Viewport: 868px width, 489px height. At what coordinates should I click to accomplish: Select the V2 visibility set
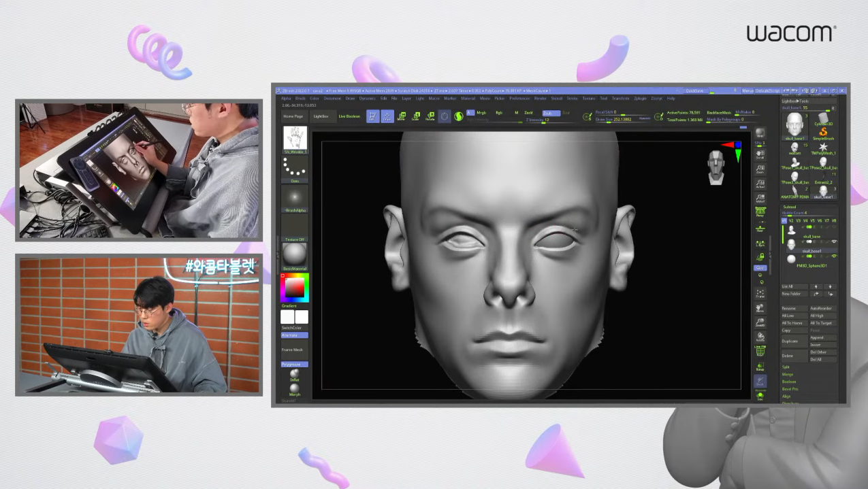[791, 220]
